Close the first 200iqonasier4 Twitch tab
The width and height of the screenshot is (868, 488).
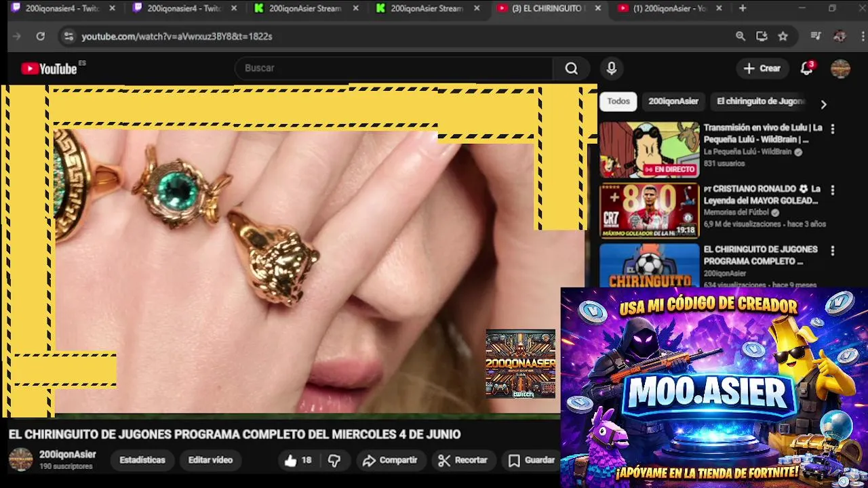[x=112, y=8]
